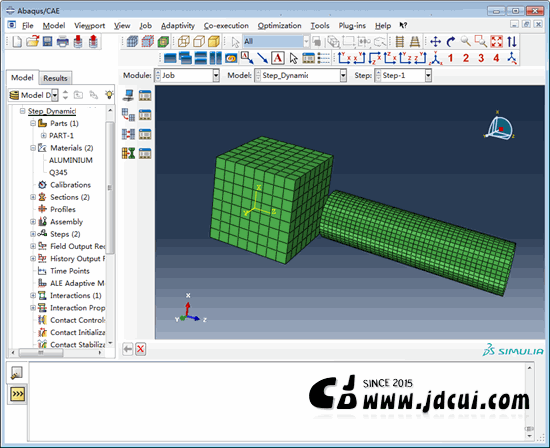Open the Plug-ins menu
Screen dimensions: 550x448
[352, 26]
